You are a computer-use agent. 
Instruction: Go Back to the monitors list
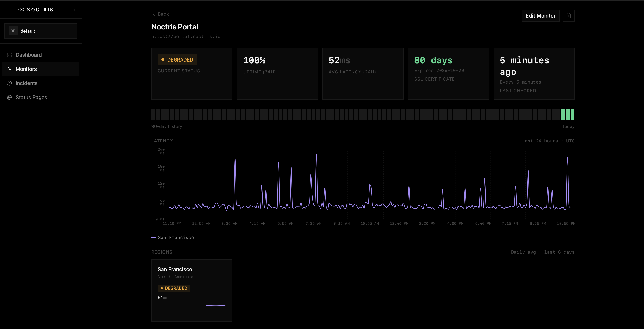tap(161, 14)
